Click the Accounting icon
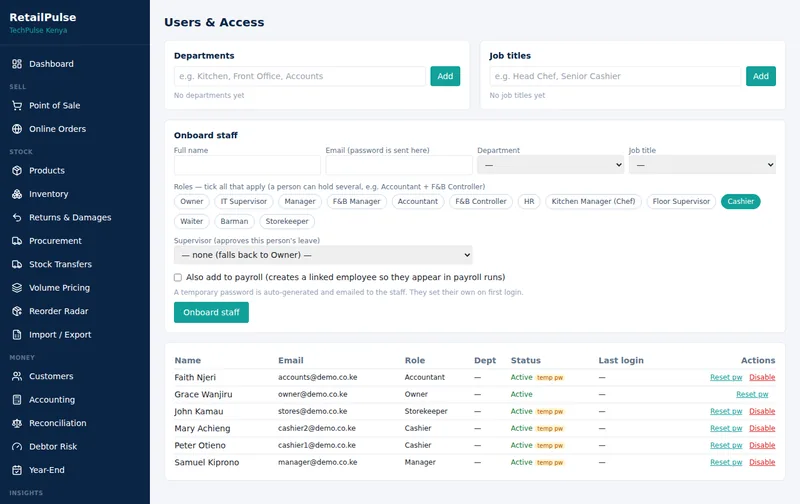 [x=17, y=399]
